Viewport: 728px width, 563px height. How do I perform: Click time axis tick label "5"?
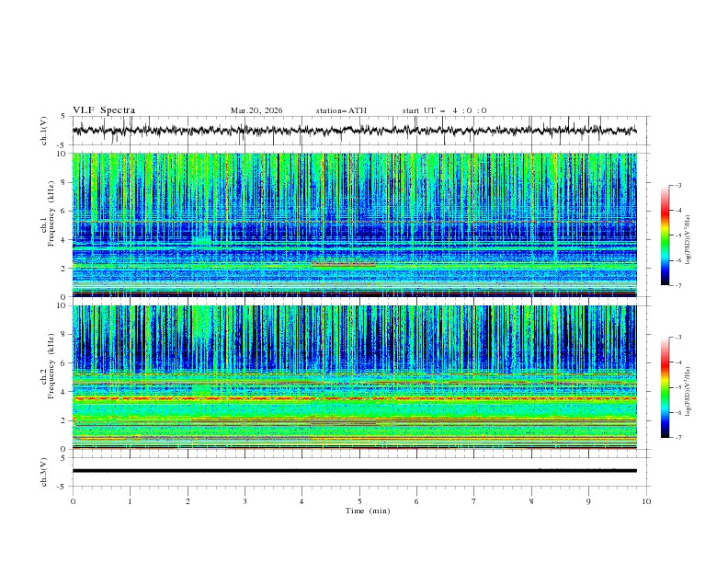(x=359, y=501)
